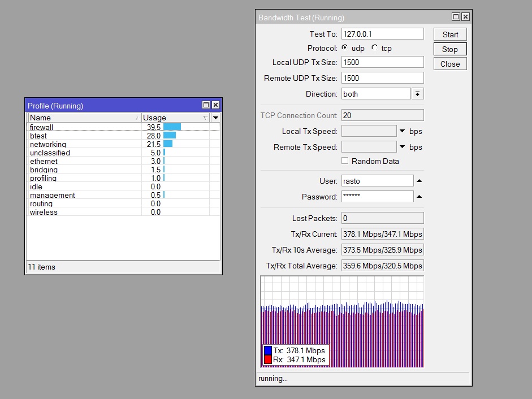This screenshot has height=399, width=532.
Task: Open the Local Tx Speed unit dropdown
Action: (x=403, y=131)
